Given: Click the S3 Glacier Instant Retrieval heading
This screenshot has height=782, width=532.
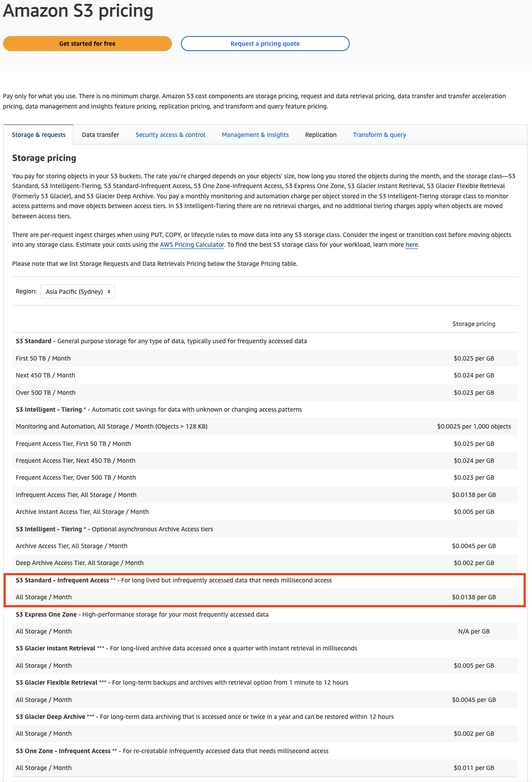Looking at the screenshot, I should pos(187,648).
